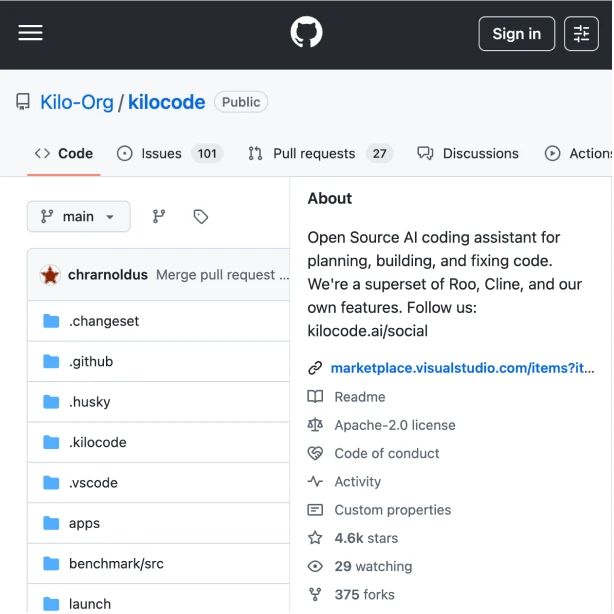Click the fork icon beside 375 forks
Image resolution: width=614 pixels, height=614 pixels.
point(315,594)
